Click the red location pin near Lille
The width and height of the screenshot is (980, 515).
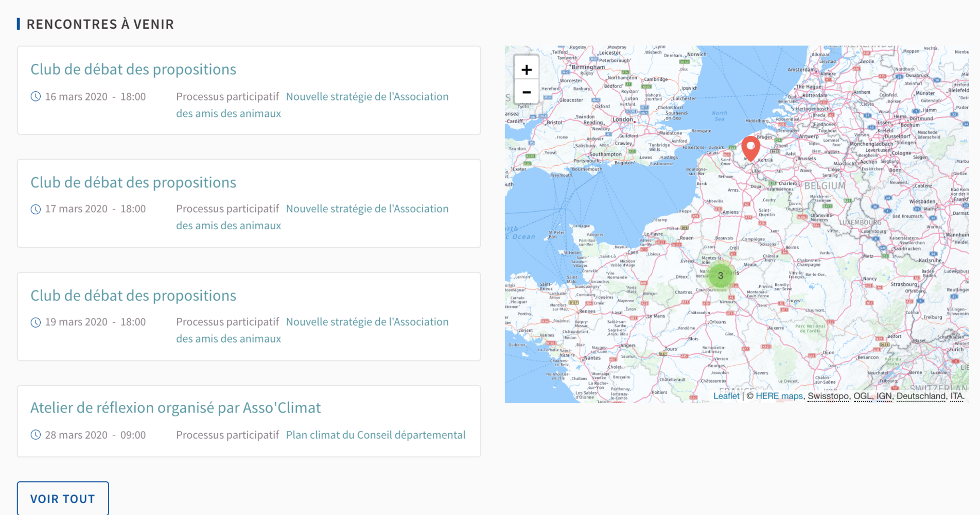750,148
